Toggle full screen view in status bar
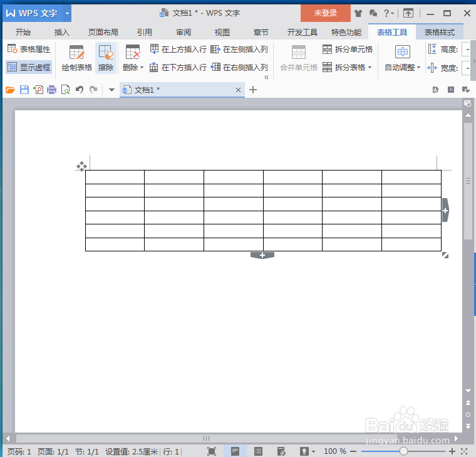Image resolution: width=476 pixels, height=457 pixels. (212, 451)
